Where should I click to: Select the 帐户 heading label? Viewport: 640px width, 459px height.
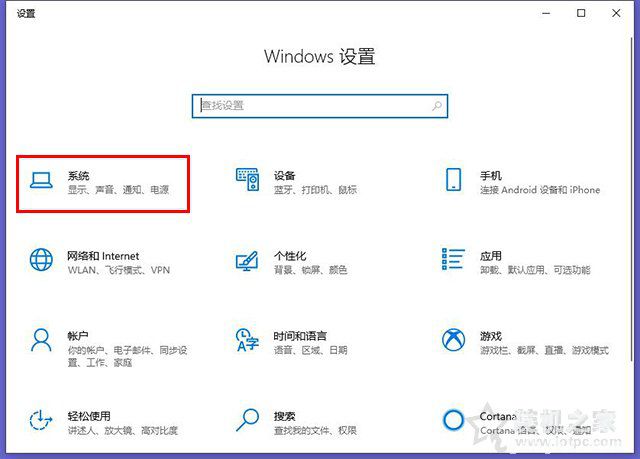pyautogui.click(x=78, y=336)
